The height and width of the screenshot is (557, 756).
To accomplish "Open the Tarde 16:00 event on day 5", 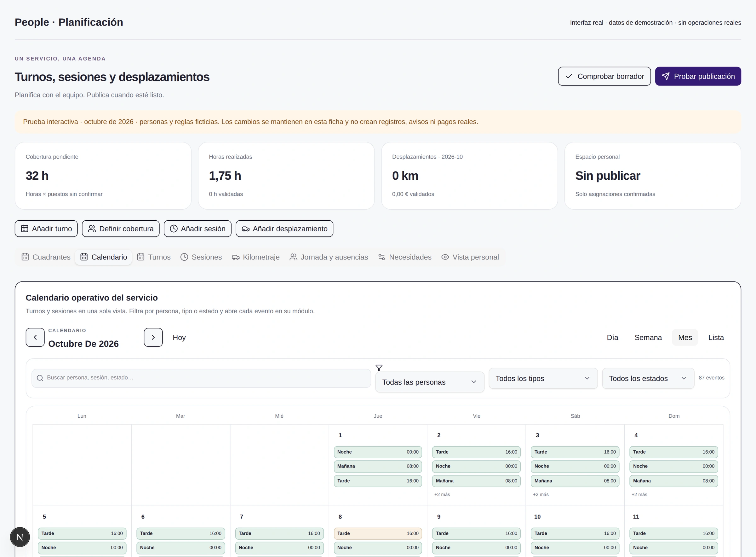I will pyautogui.click(x=82, y=533).
